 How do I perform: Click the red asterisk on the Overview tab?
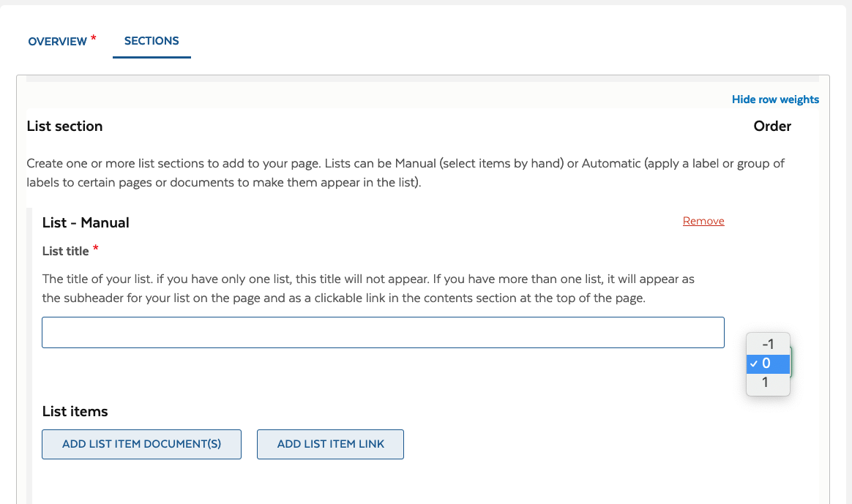coord(94,38)
